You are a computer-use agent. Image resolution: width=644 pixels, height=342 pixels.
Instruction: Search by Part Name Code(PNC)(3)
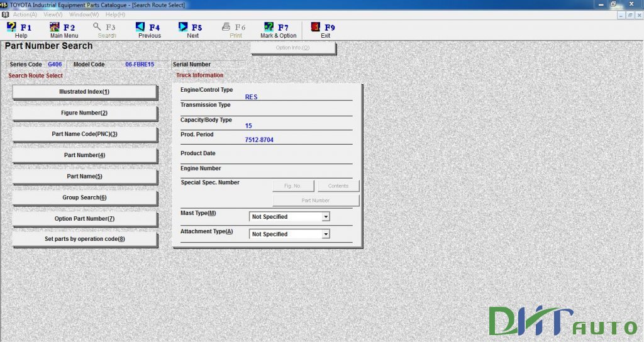[x=84, y=135]
